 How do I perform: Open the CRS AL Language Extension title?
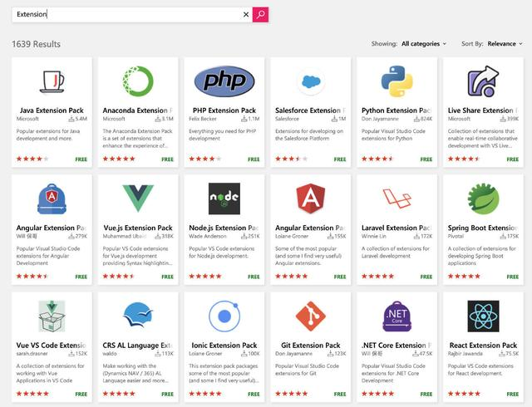138,346
